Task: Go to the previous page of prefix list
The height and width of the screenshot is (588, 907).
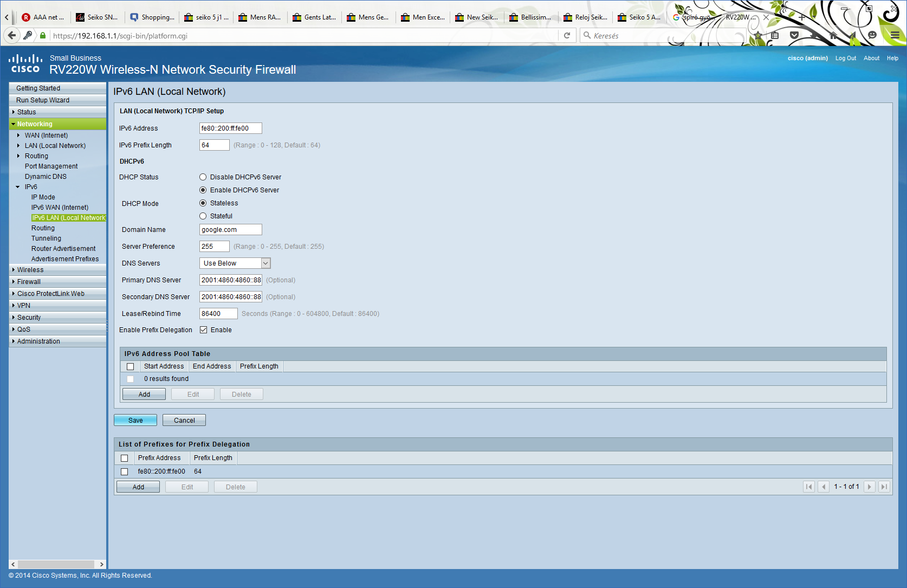Action: 824,487
